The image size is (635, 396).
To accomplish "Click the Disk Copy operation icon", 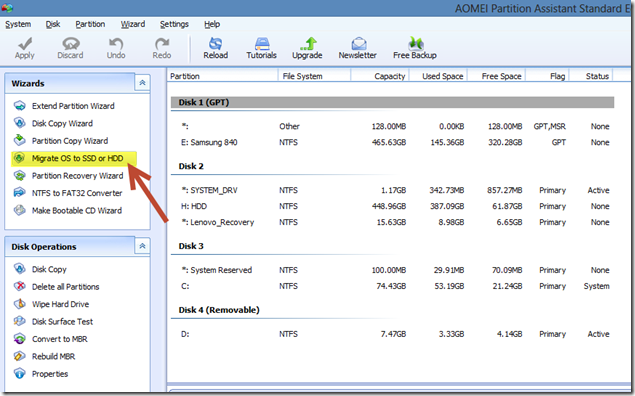I will [x=19, y=269].
